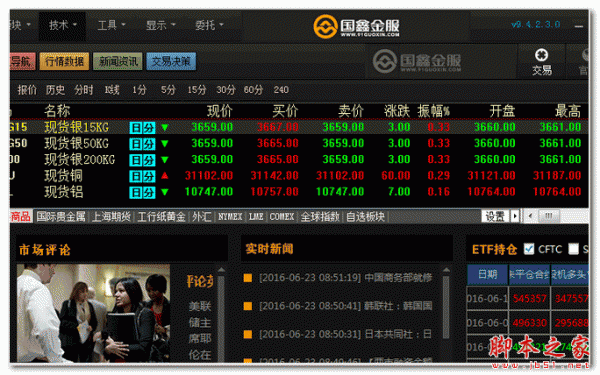Open the 外汇 market tab

pyautogui.click(x=202, y=217)
